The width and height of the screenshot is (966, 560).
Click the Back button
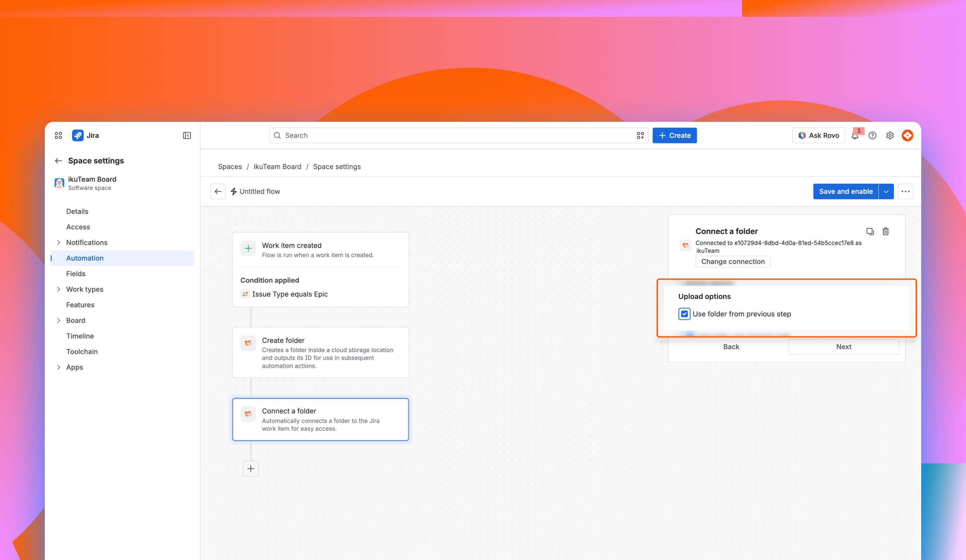[x=731, y=346]
